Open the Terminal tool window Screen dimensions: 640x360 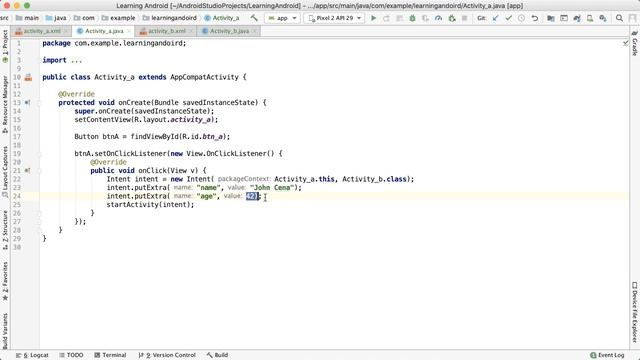pyautogui.click(x=110, y=355)
